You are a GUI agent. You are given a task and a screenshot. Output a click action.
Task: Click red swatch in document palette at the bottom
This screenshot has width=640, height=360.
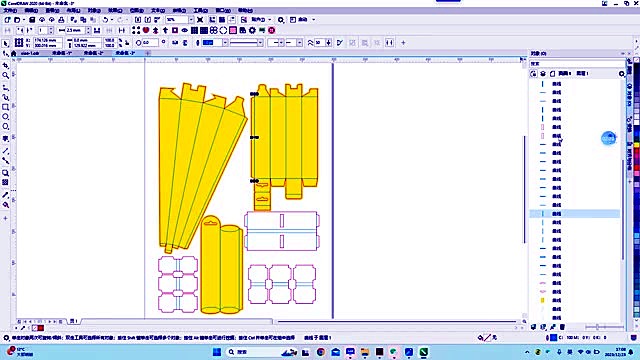click(41, 328)
